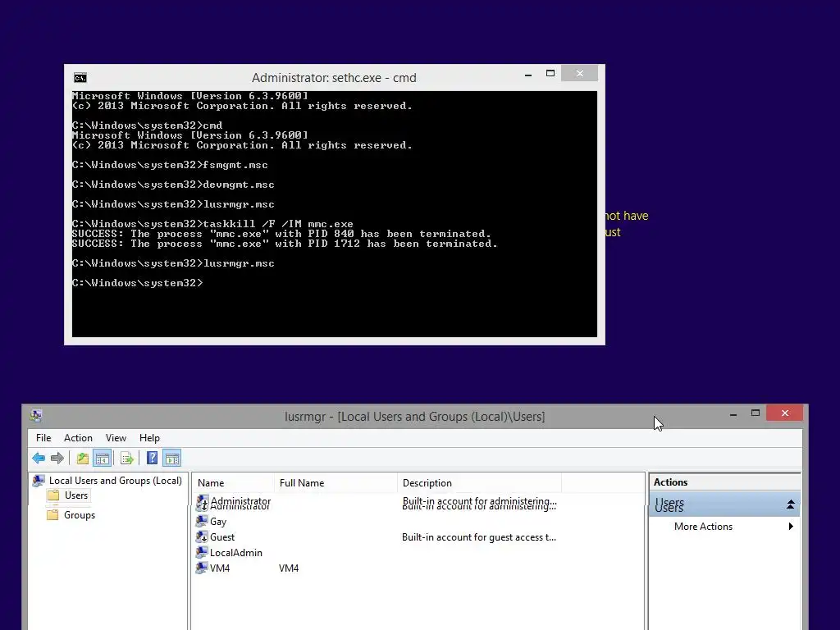Viewport: 840px width, 630px height.
Task: Minimize the lusrmgr window
Action: 733,413
